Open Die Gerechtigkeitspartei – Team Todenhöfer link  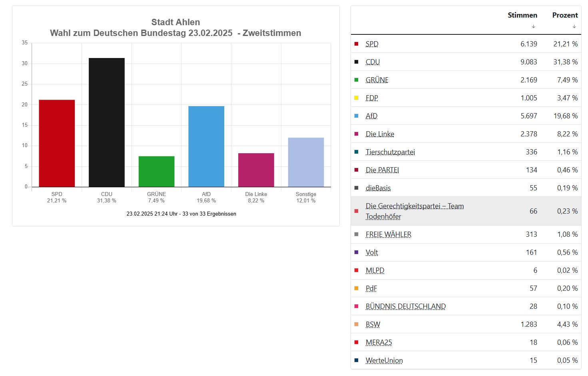coord(415,211)
